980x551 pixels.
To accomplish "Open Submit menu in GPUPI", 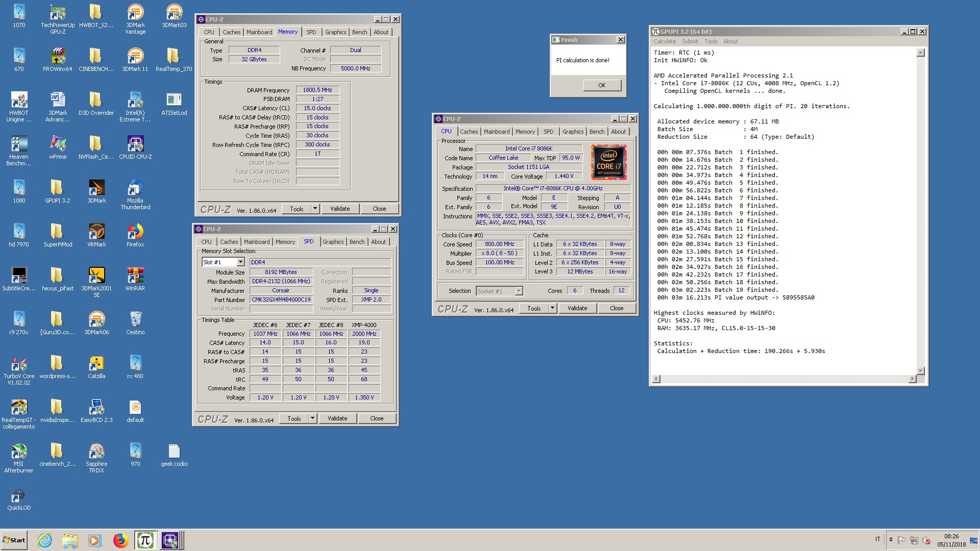I will click(x=690, y=41).
